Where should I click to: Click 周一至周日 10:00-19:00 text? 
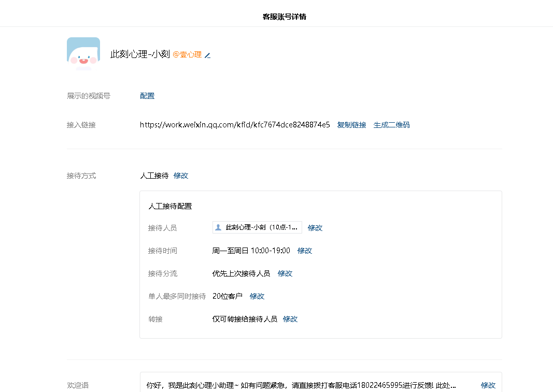tap(251, 251)
